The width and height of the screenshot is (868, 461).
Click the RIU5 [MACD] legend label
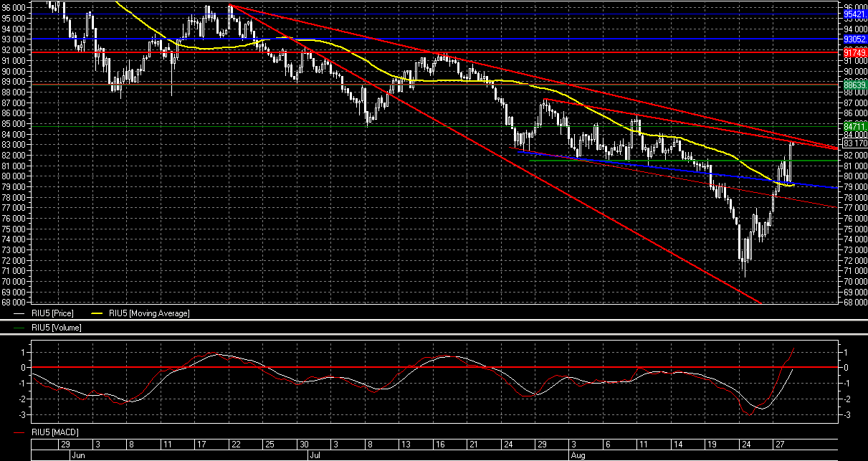click(x=56, y=432)
